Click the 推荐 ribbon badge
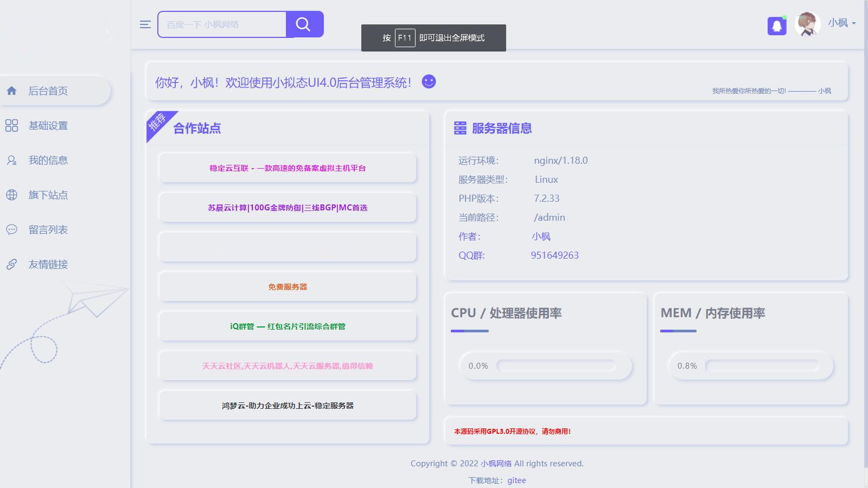The image size is (868, 488). [x=158, y=122]
